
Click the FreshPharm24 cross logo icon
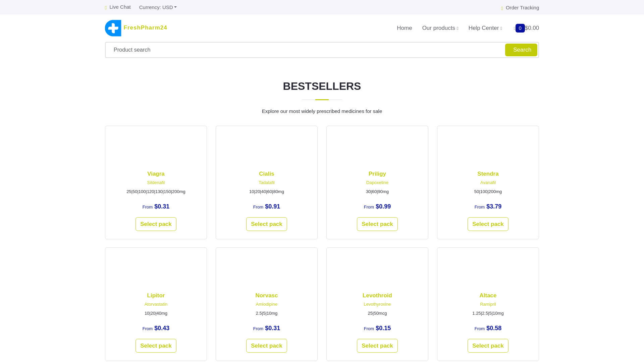[113, 28]
